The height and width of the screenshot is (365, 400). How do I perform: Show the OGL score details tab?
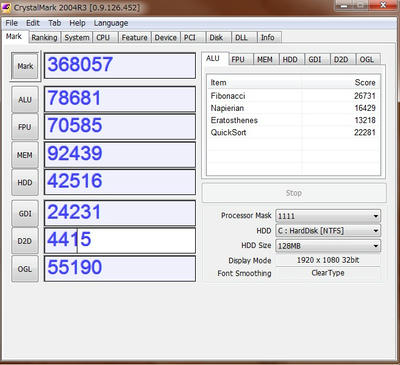point(367,60)
